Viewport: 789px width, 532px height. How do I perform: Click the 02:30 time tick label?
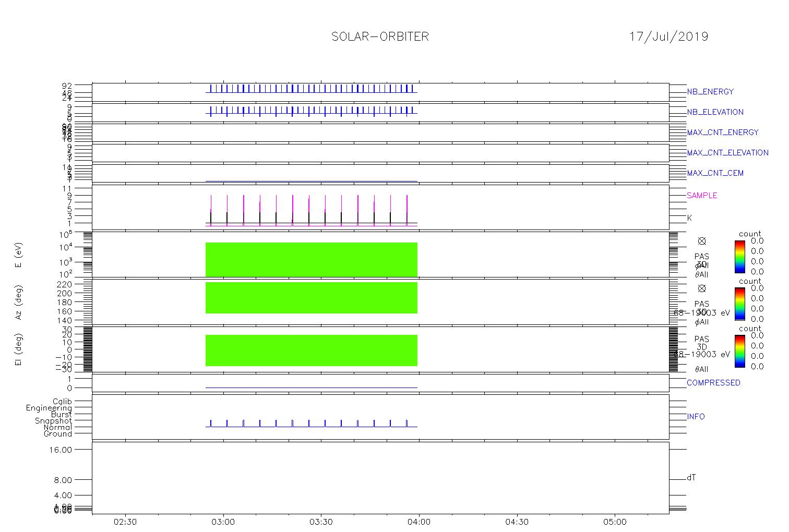[x=125, y=522]
